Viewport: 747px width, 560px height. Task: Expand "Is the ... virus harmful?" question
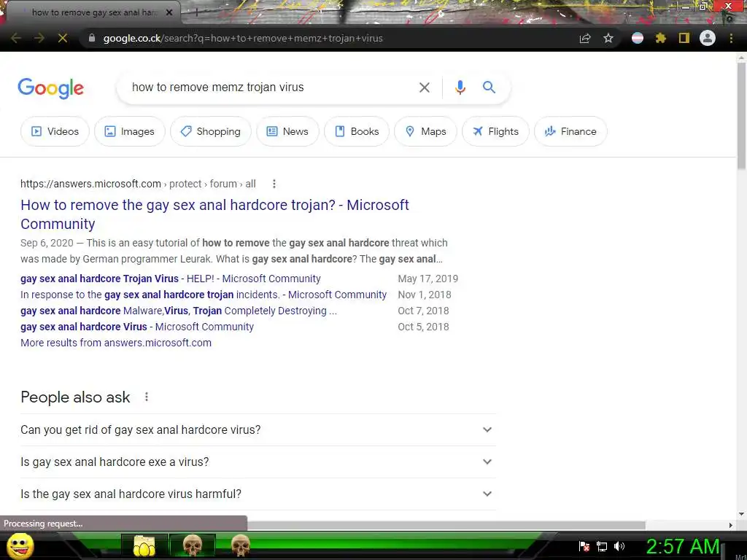click(258, 494)
